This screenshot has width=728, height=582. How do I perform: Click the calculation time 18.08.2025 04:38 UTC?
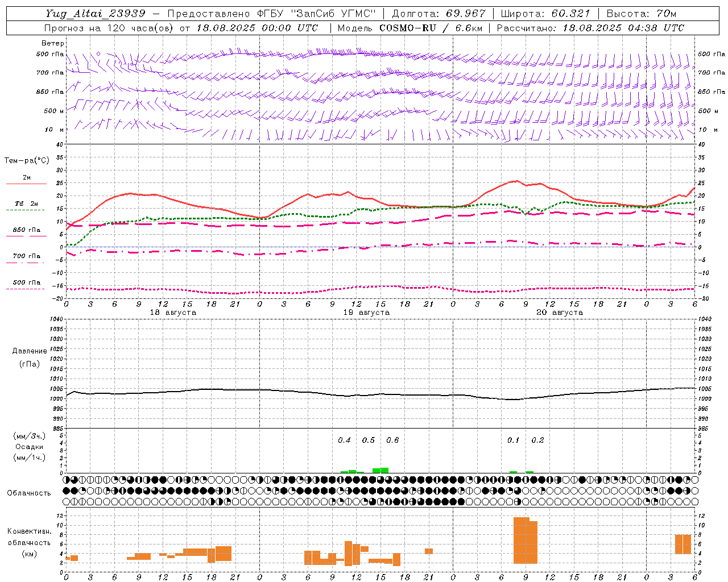pyautogui.click(x=623, y=28)
